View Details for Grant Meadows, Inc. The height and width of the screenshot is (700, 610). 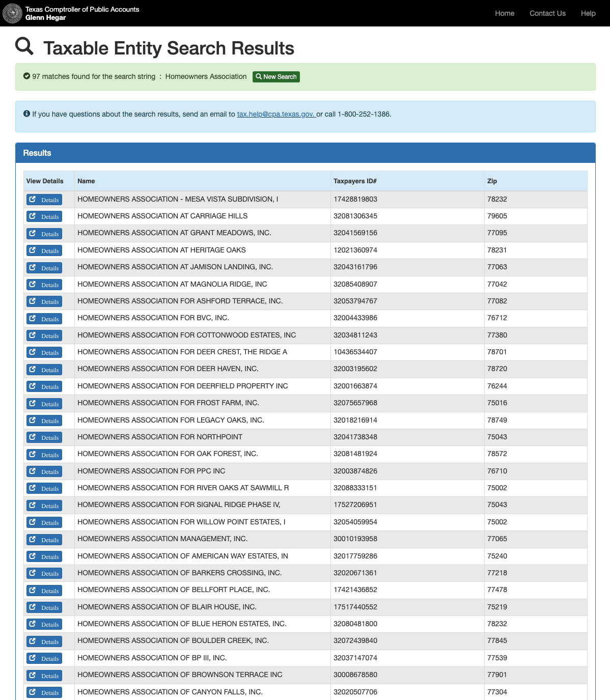point(44,234)
